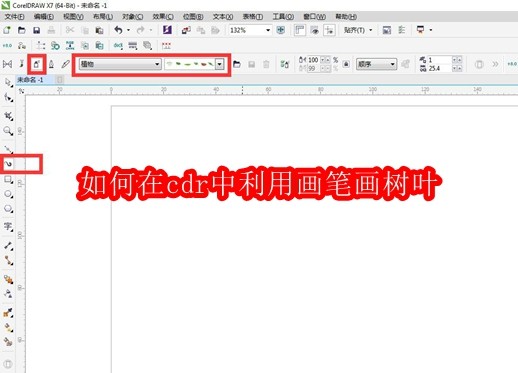Screen dimensions: 518x373
Task: Click the purple Search content icon
Action: pyautogui.click(x=167, y=30)
